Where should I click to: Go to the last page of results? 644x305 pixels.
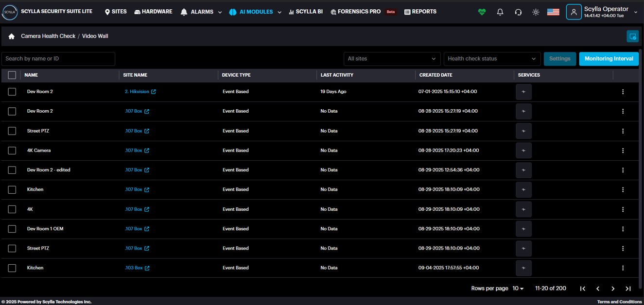[628, 288]
